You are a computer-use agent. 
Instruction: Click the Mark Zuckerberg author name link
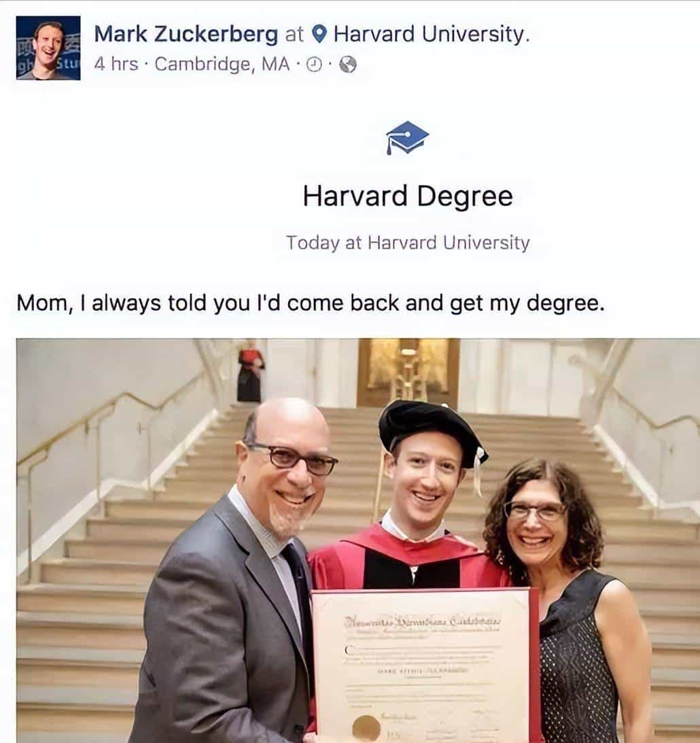click(186, 34)
